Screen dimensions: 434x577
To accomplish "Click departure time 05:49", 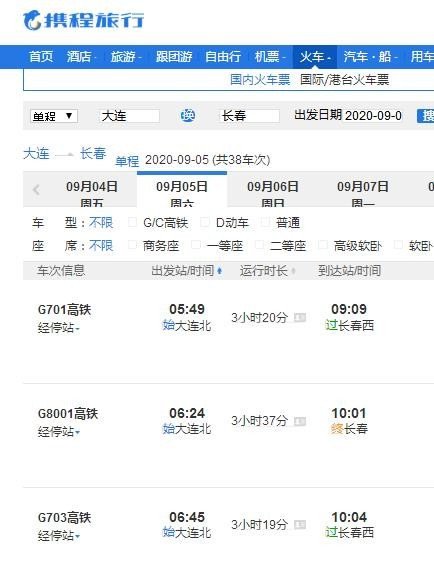I will pyautogui.click(x=187, y=309).
